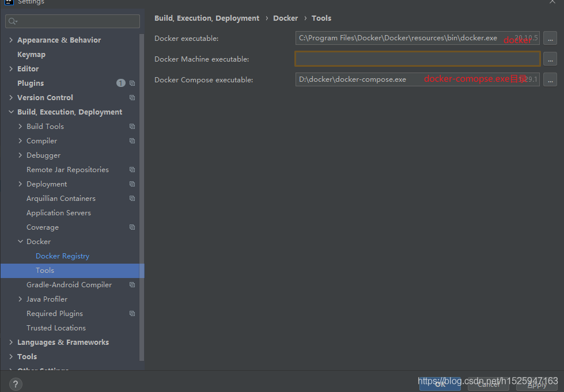Screen dimensions: 564x392
Task: Collapse the Build, Execution, Deployment section
Action: [x=10, y=112]
